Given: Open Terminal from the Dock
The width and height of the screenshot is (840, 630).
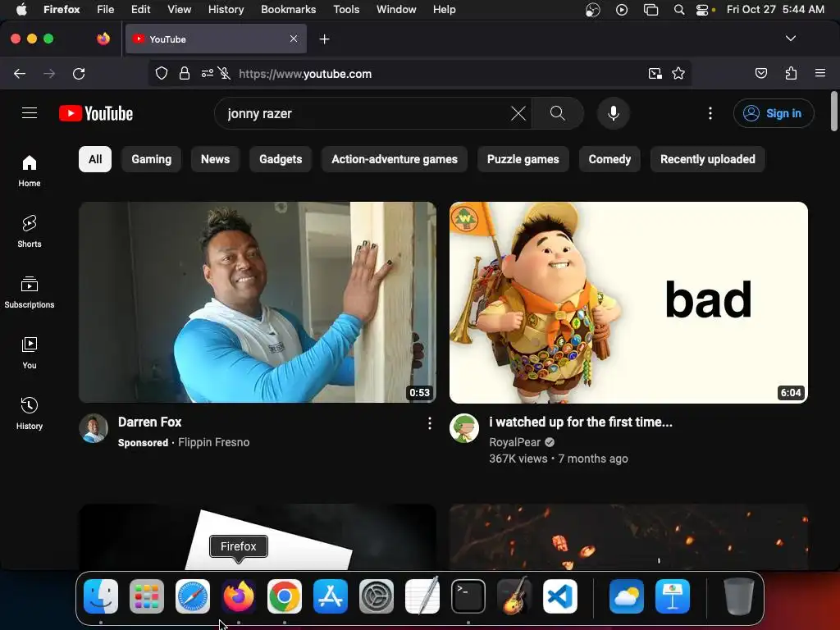Looking at the screenshot, I should (x=468, y=596).
